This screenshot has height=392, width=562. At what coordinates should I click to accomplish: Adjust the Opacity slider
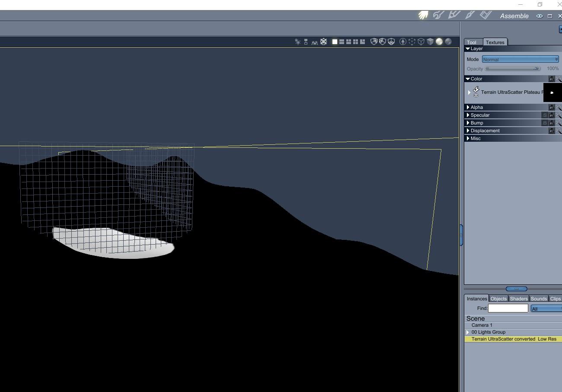(x=513, y=68)
